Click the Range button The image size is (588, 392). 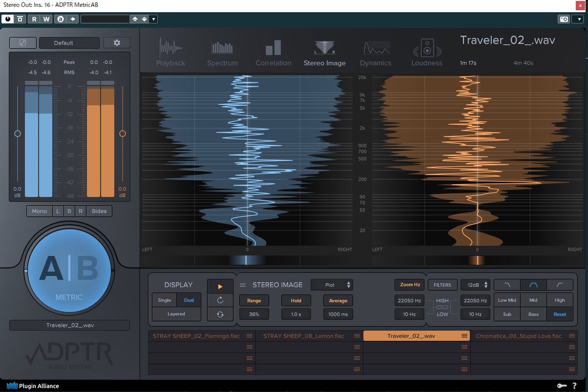[254, 300]
